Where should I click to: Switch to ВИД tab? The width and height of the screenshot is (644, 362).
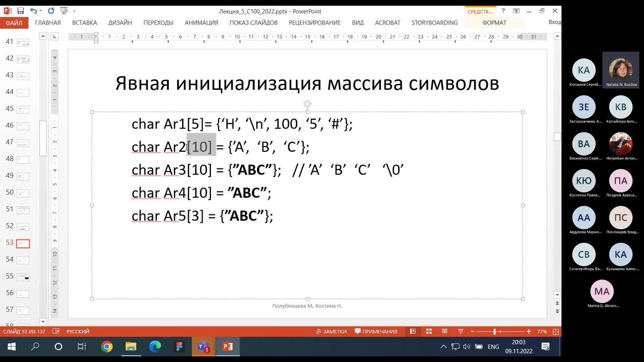358,23
